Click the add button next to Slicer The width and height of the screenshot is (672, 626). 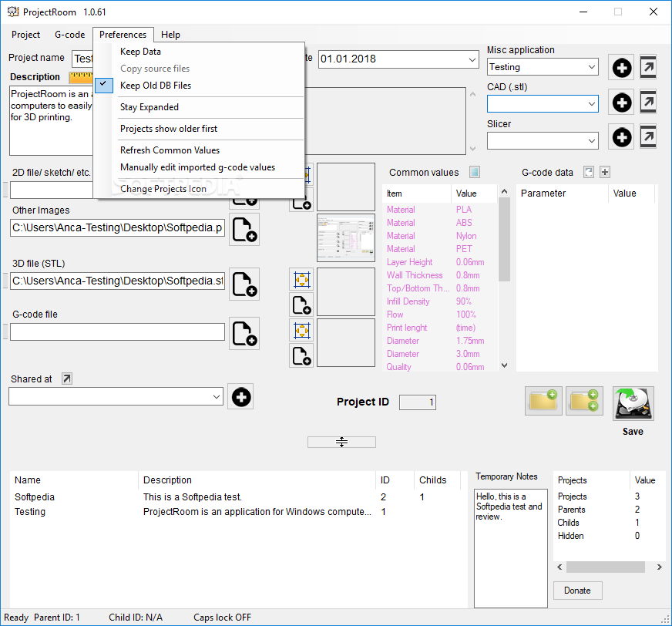(621, 137)
